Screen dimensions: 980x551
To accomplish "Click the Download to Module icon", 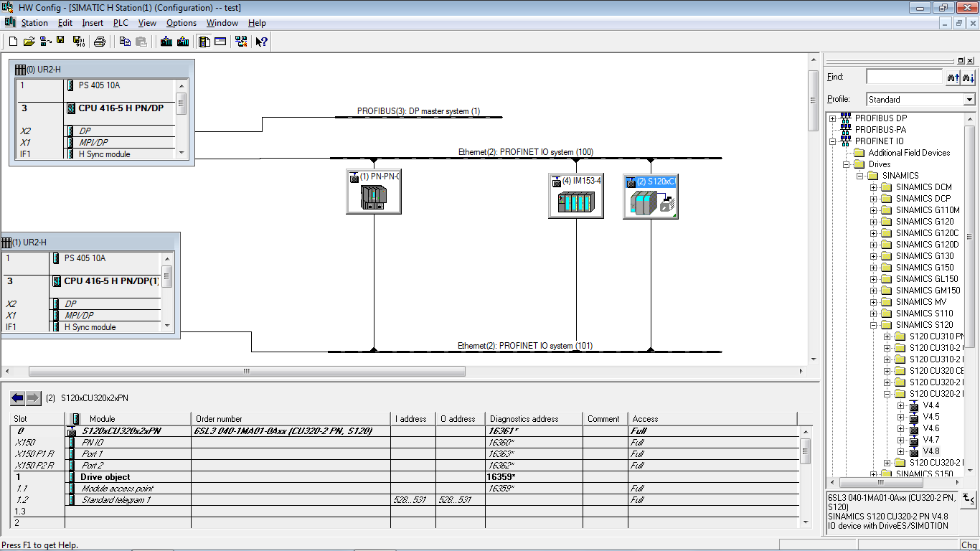I will pyautogui.click(x=166, y=42).
